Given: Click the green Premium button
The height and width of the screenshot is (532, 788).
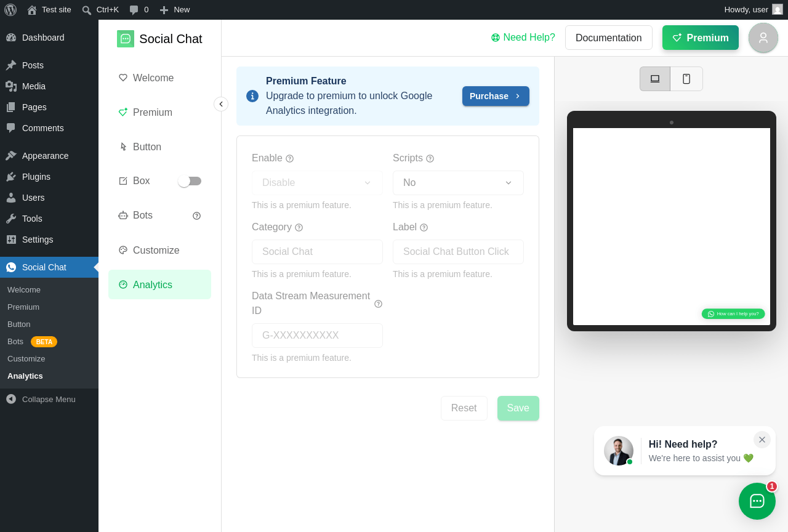Looking at the screenshot, I should 701,38.
